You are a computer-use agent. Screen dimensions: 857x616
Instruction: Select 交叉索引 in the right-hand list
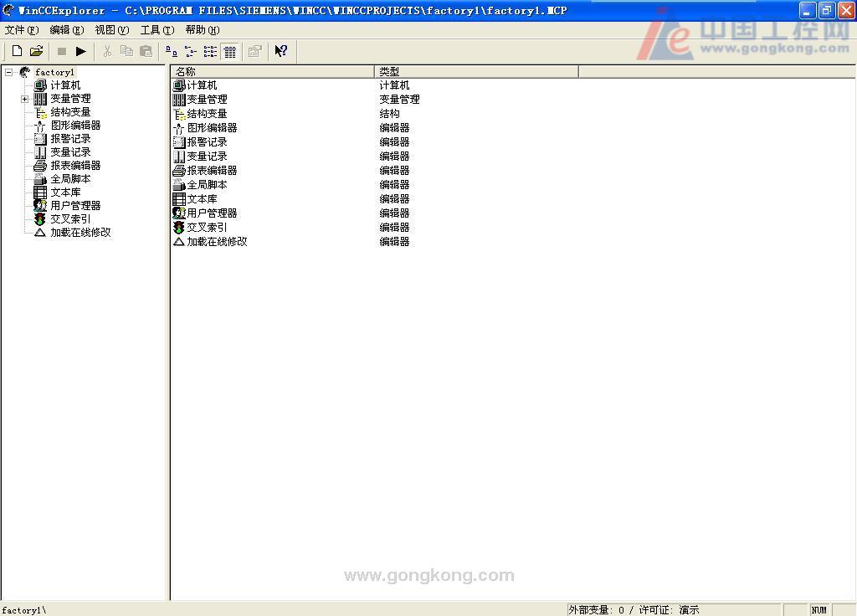(x=207, y=228)
